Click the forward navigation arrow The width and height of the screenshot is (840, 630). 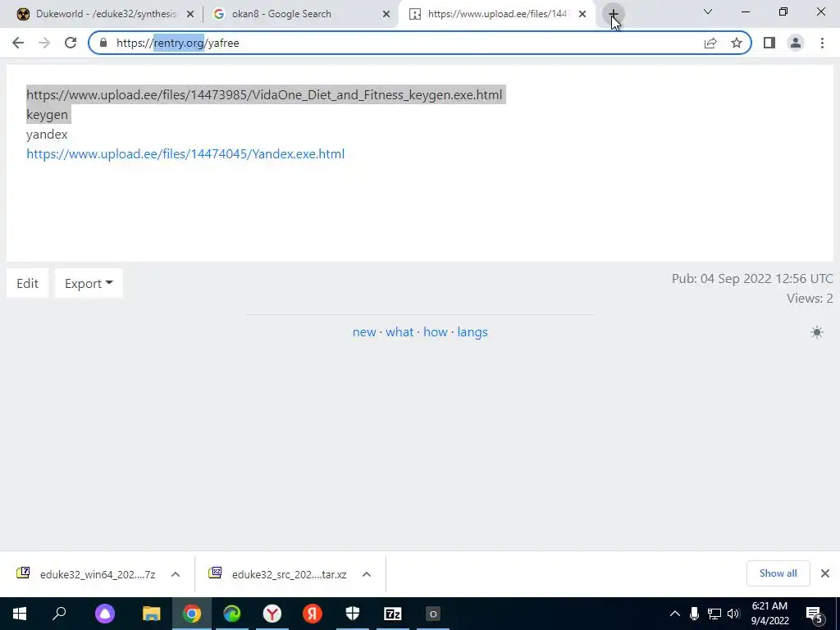click(x=44, y=43)
